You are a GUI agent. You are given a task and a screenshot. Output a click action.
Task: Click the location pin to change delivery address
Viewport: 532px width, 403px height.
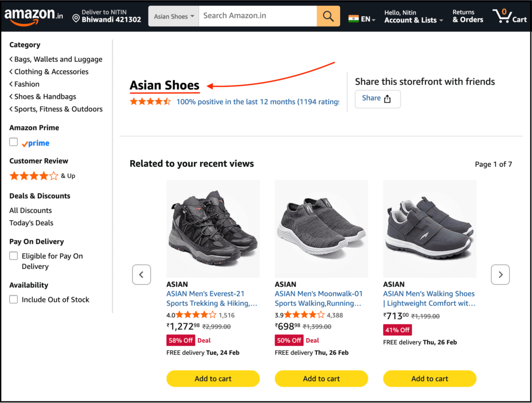point(76,19)
